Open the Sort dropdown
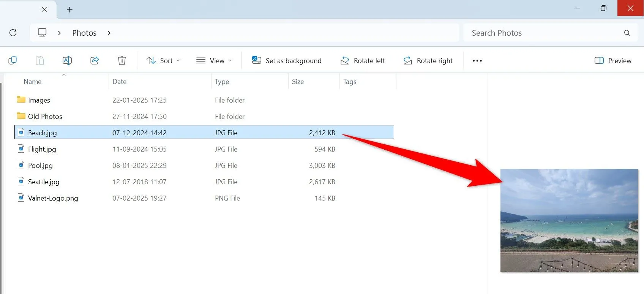 point(163,60)
